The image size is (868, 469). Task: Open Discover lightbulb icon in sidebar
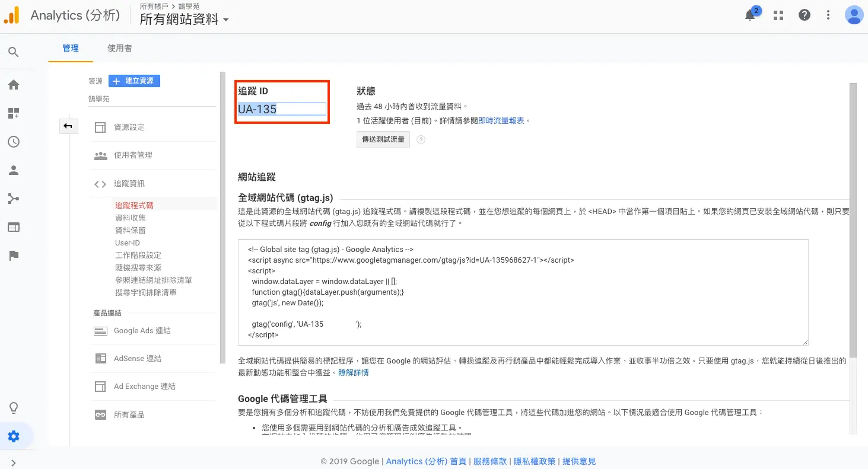[13, 408]
